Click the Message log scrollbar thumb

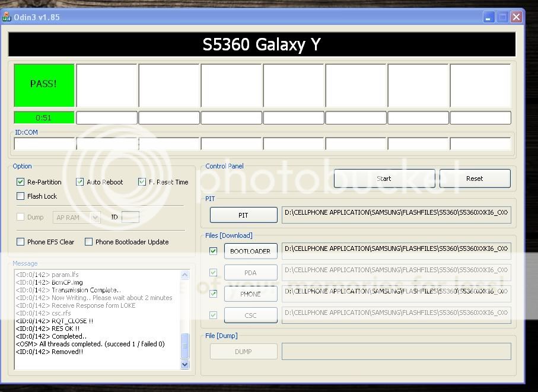tap(184, 346)
